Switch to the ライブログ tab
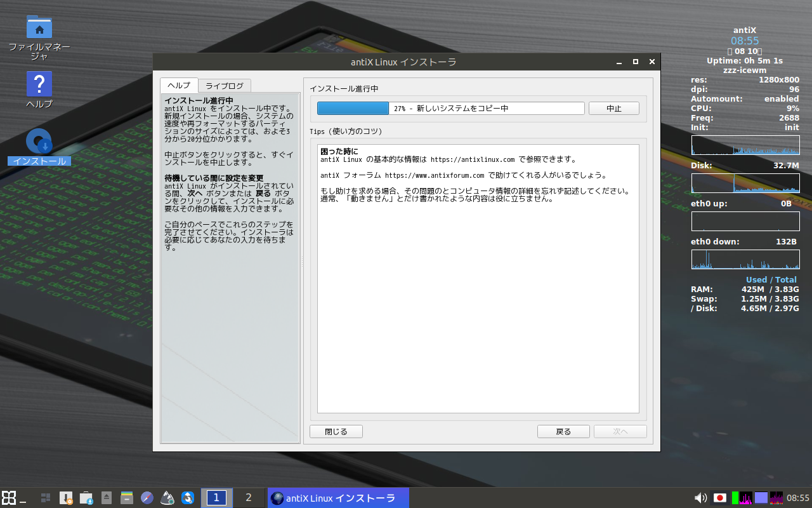The height and width of the screenshot is (508, 812). coord(225,86)
